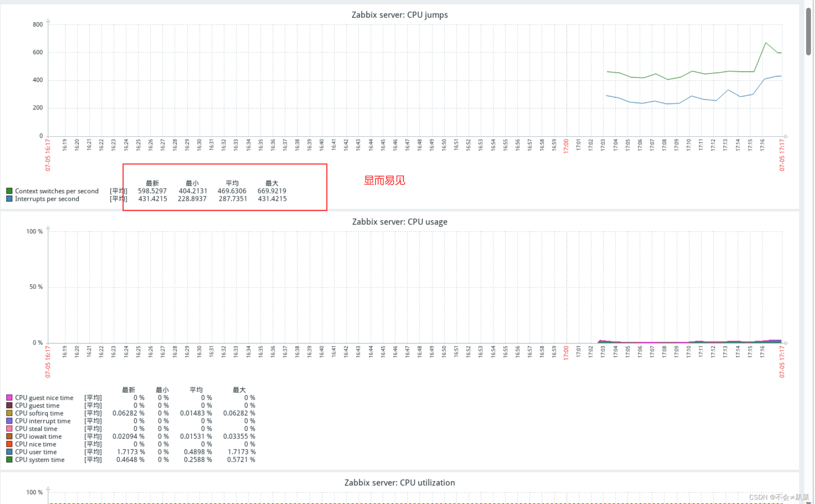The width and height of the screenshot is (815, 504).
Task: Click the 'Zabbix server: CPU utilization' graph title
Action: 399,483
